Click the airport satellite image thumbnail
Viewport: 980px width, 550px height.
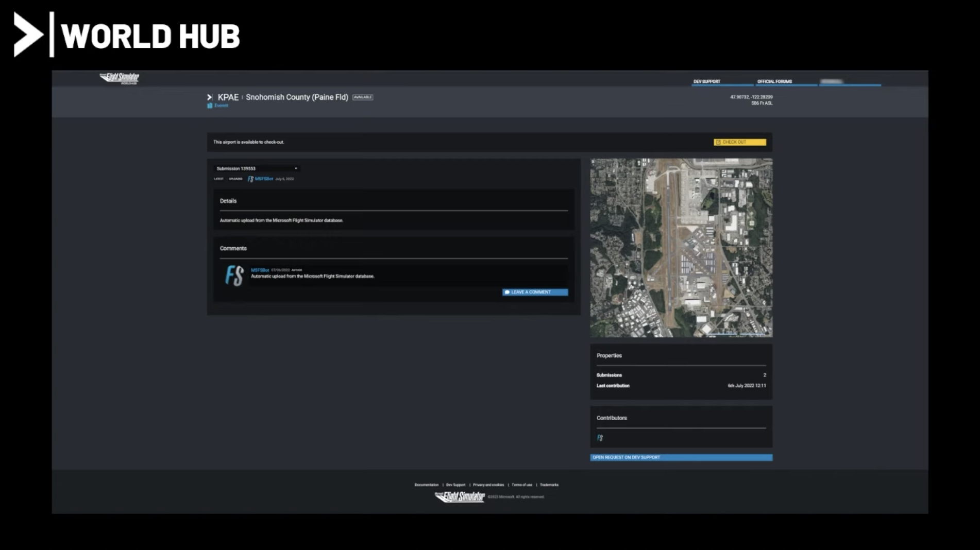[x=681, y=248]
